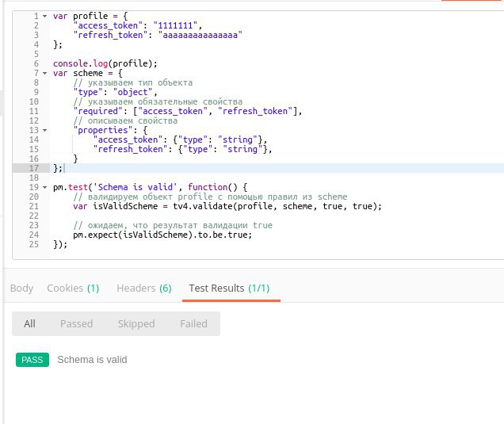This screenshot has height=424, width=504.
Task: Click the "type": "object" line
Action: (x=115, y=92)
